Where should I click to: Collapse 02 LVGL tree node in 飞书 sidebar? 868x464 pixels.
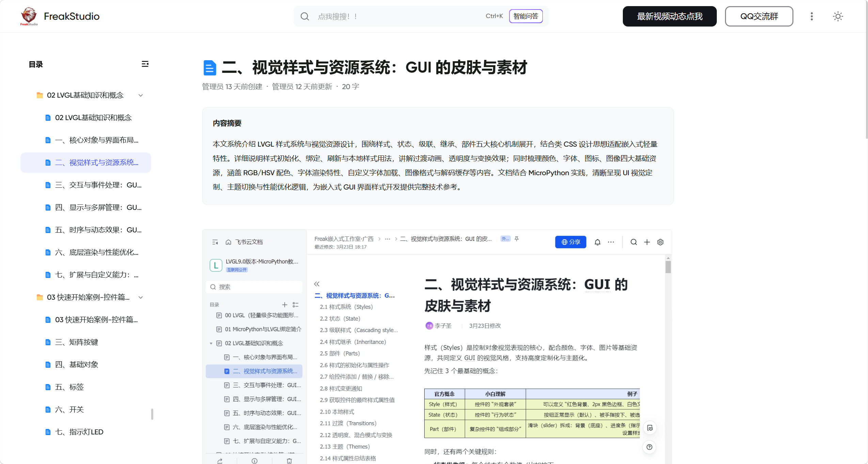tap(211, 343)
